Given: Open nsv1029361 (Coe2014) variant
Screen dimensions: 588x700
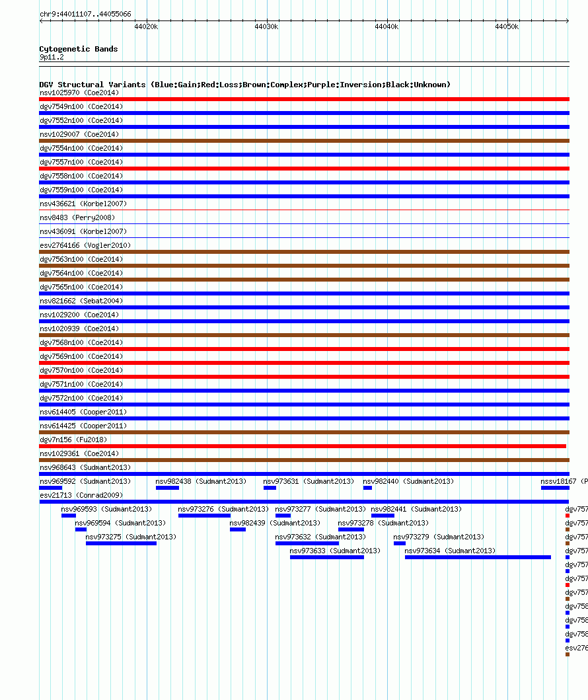Looking at the screenshot, I should click(79, 453).
